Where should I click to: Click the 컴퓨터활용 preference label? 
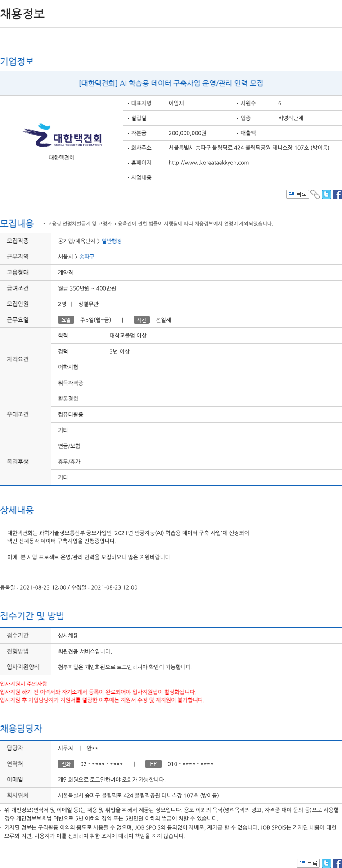(x=71, y=414)
